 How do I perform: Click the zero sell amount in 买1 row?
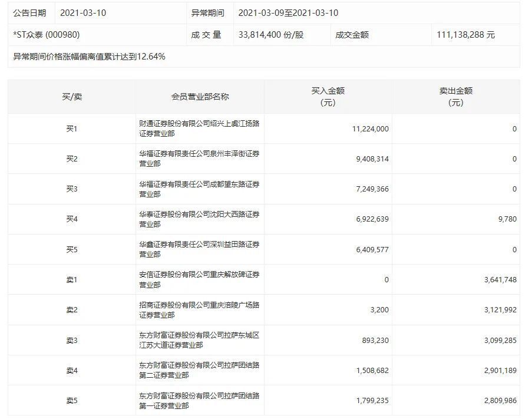tap(514, 129)
